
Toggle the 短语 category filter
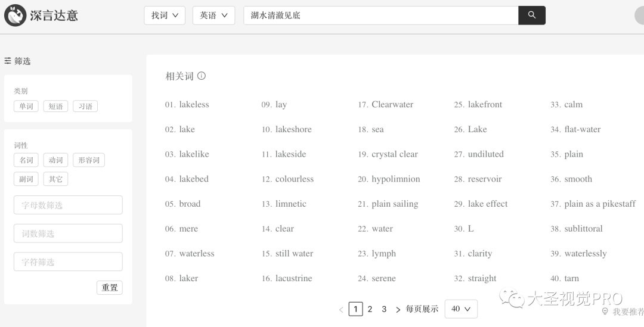(x=56, y=107)
